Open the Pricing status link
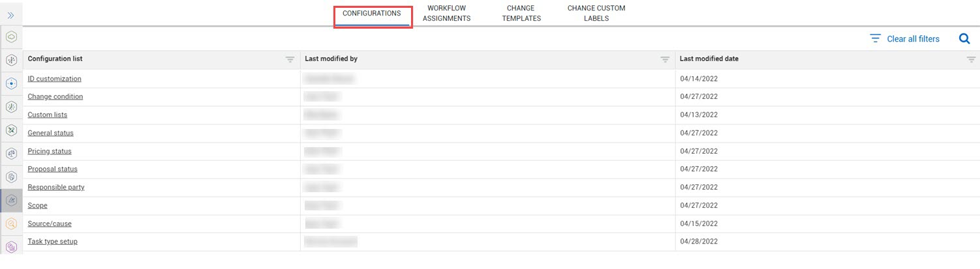The width and height of the screenshot is (980, 269). pyautogui.click(x=50, y=151)
